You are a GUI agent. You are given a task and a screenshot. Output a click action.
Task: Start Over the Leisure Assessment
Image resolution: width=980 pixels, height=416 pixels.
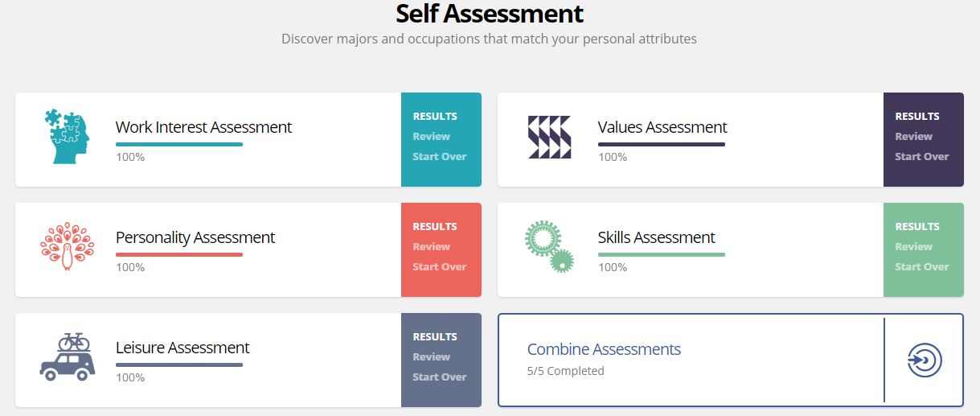click(440, 377)
